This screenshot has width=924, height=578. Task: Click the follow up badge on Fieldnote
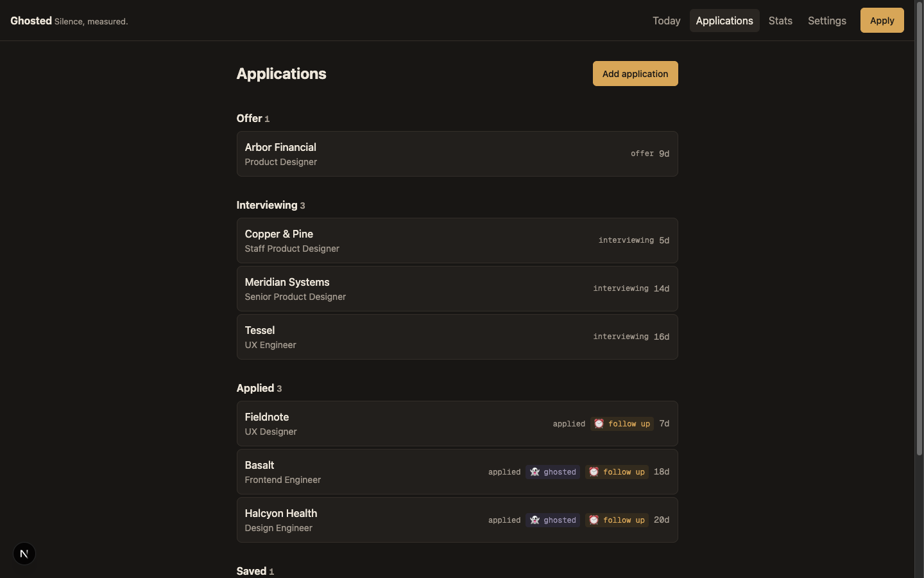tap(622, 424)
